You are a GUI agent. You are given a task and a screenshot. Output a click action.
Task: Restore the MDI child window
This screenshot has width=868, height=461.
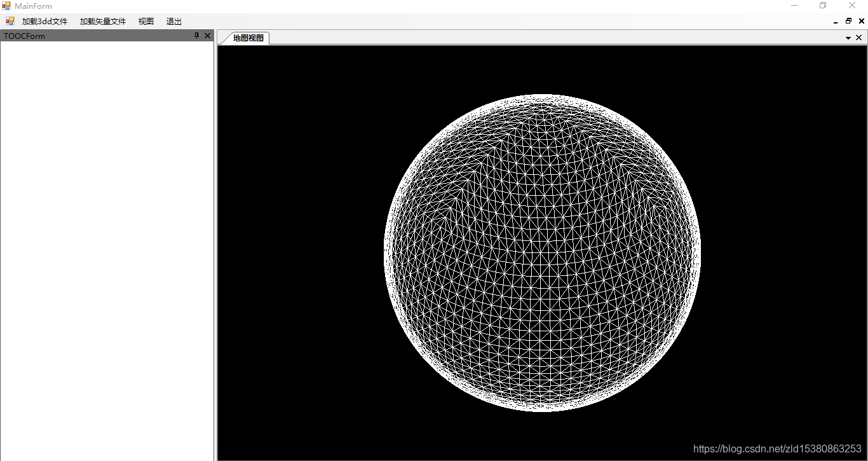(x=848, y=21)
